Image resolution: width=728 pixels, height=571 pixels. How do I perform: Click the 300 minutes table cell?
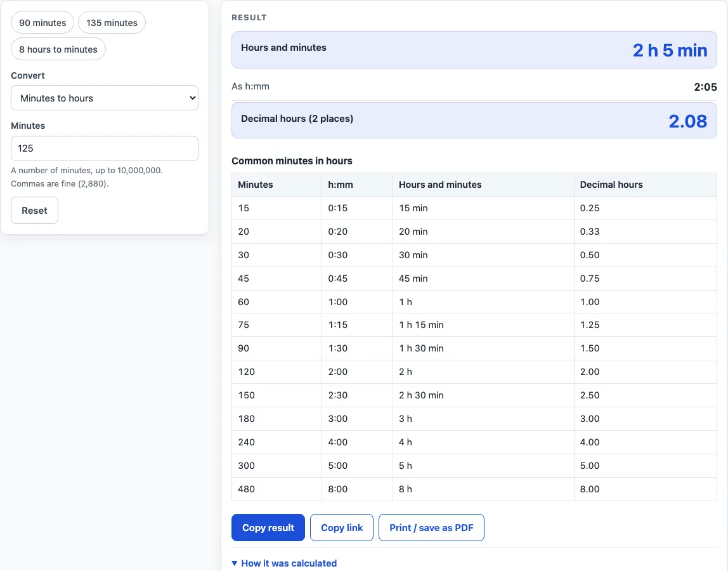[276, 466]
